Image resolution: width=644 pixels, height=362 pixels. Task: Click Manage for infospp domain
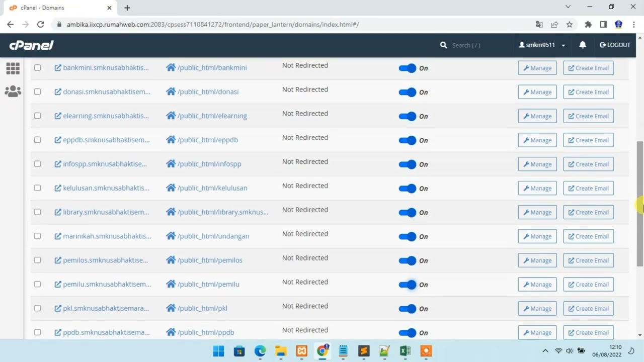[537, 164]
